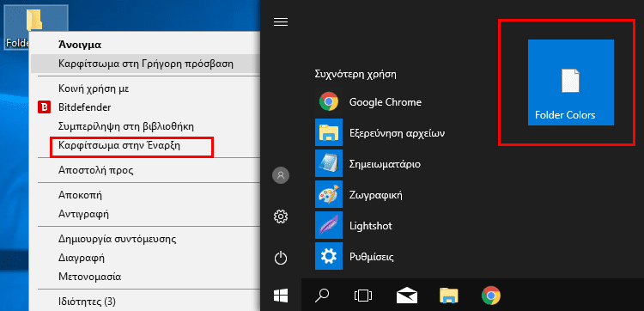Screen dimensions: 644x311
Task: Click the user account icon in Start
Action: (x=281, y=175)
